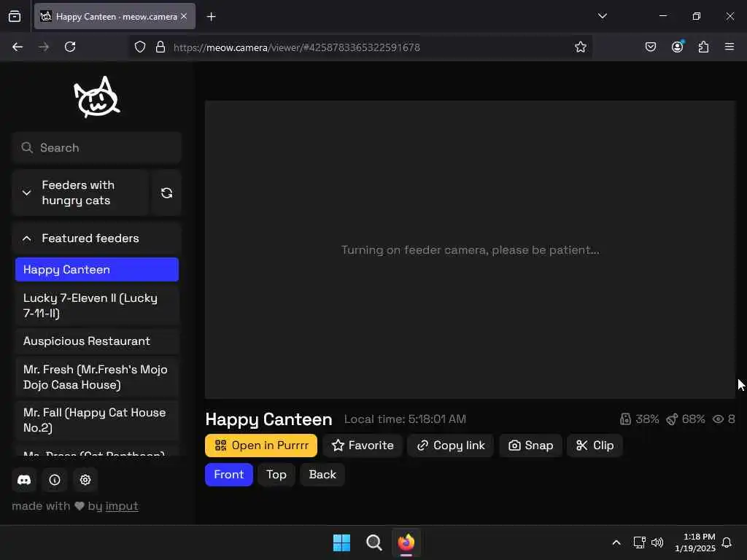Open the notifications bell in tray
747x560 pixels.
click(727, 542)
